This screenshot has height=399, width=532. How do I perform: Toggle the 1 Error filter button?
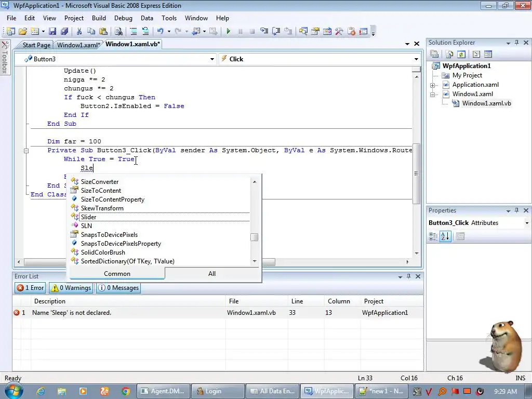[30, 288]
